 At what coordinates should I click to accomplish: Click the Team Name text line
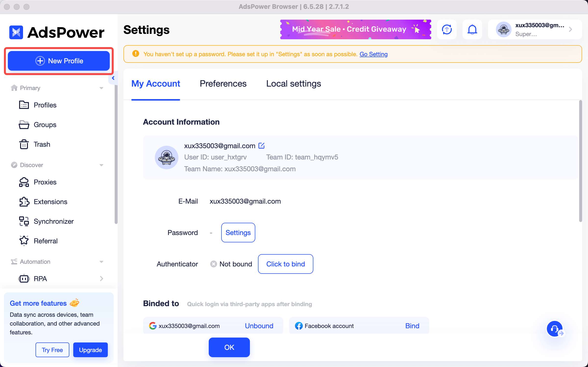[240, 169]
